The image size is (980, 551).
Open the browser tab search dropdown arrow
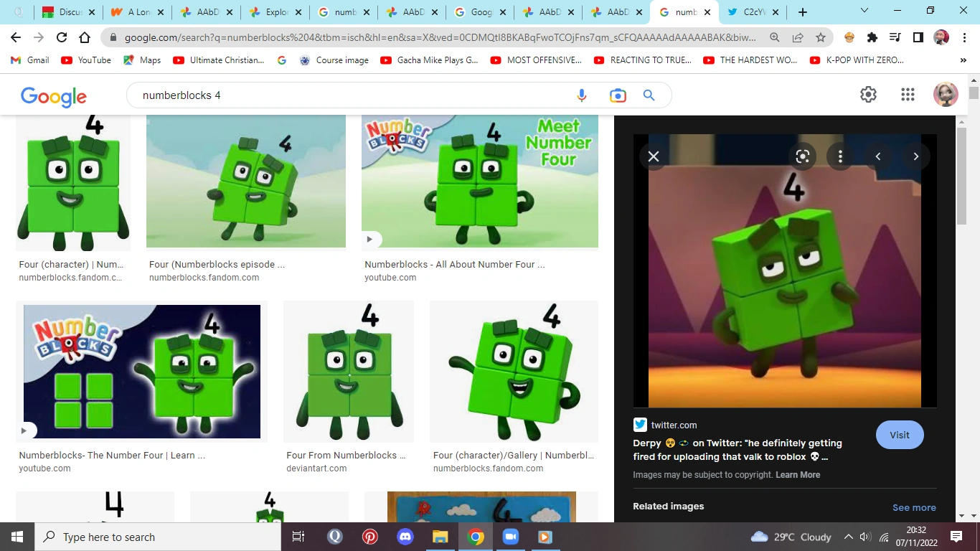click(864, 11)
